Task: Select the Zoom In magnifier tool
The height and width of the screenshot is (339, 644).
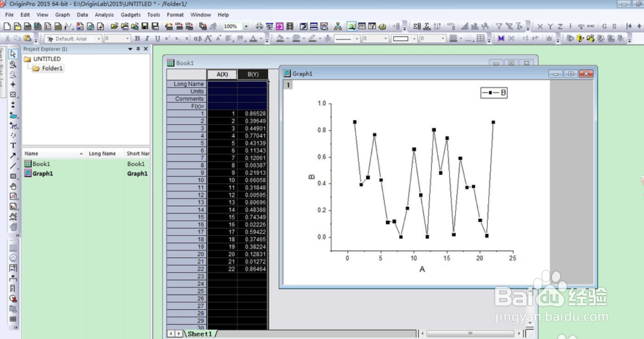Action: click(13, 64)
